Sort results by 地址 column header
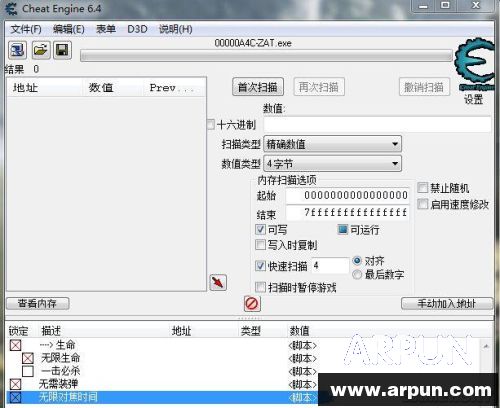The height and width of the screenshot is (408, 500). (44, 88)
